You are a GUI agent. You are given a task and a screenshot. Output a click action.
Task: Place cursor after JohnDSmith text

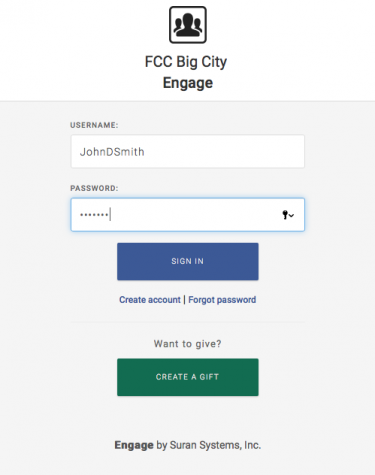point(145,152)
